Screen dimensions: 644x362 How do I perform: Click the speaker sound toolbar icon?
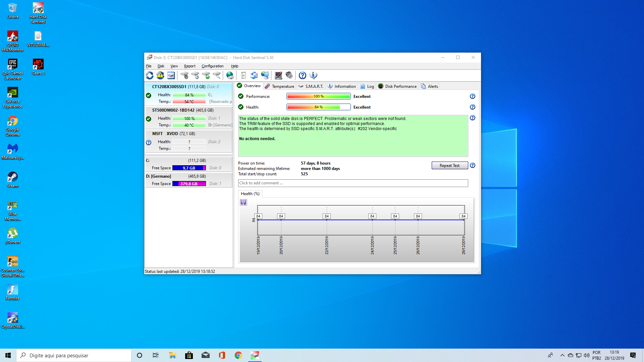(289, 75)
